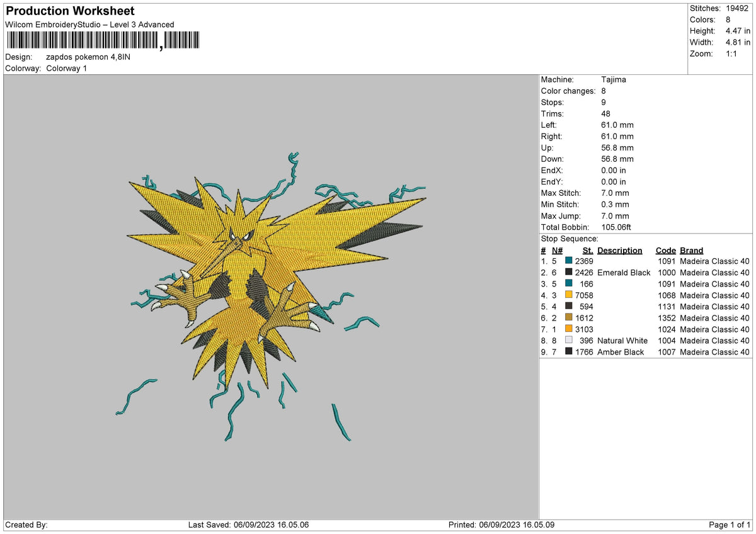The image size is (756, 534).
Task: Click Page 1 of 1 in the footer
Action: pyautogui.click(x=730, y=525)
